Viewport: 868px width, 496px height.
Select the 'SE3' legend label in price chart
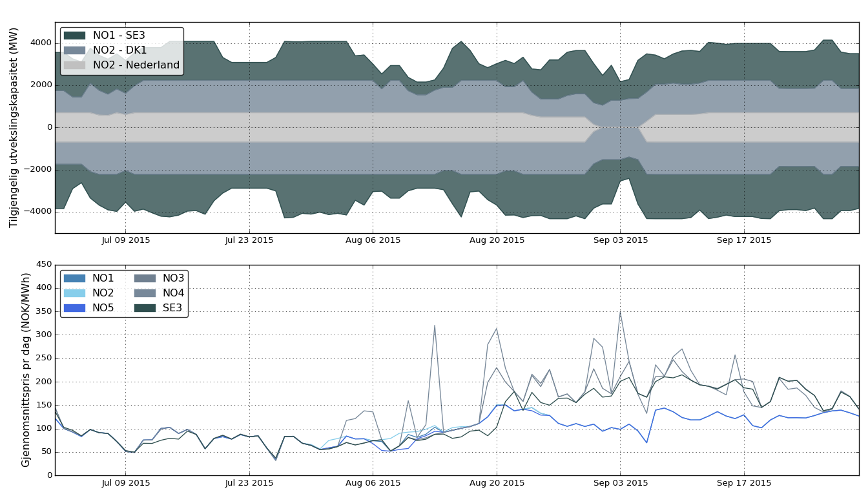pos(172,308)
